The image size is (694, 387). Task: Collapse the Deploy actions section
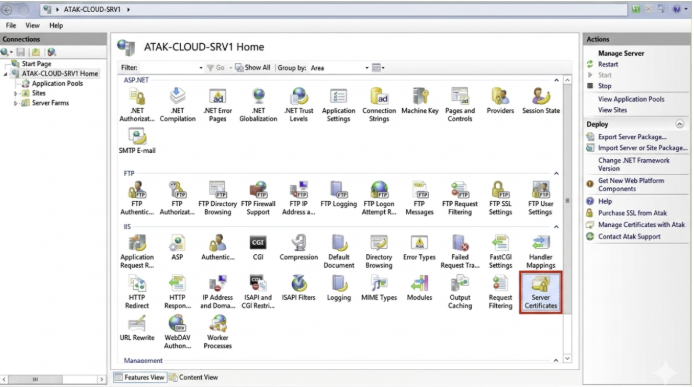(x=679, y=124)
